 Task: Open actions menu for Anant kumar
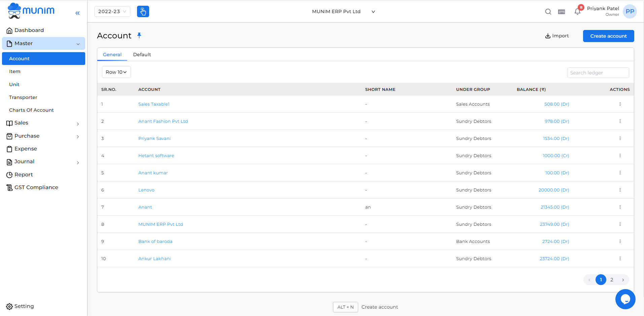620,173
